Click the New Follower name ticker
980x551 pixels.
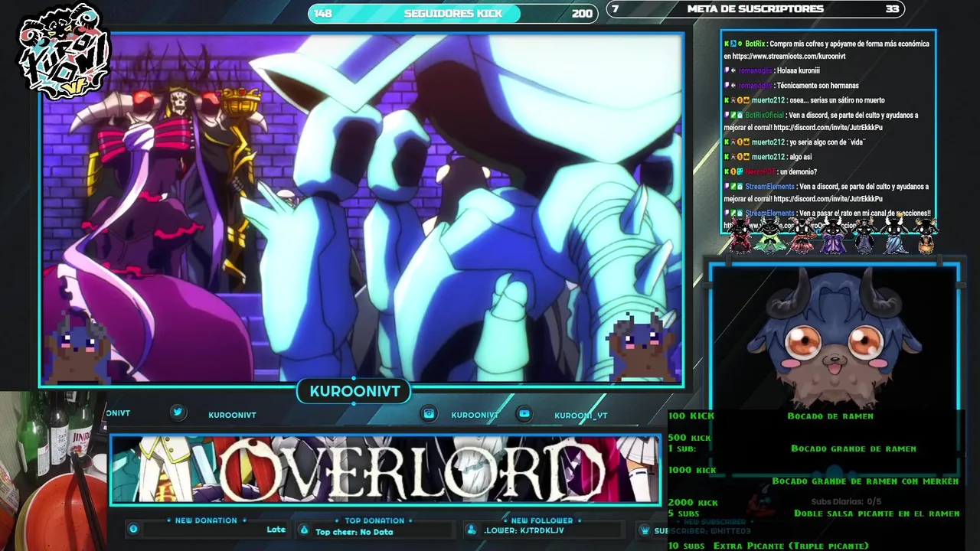524,530
